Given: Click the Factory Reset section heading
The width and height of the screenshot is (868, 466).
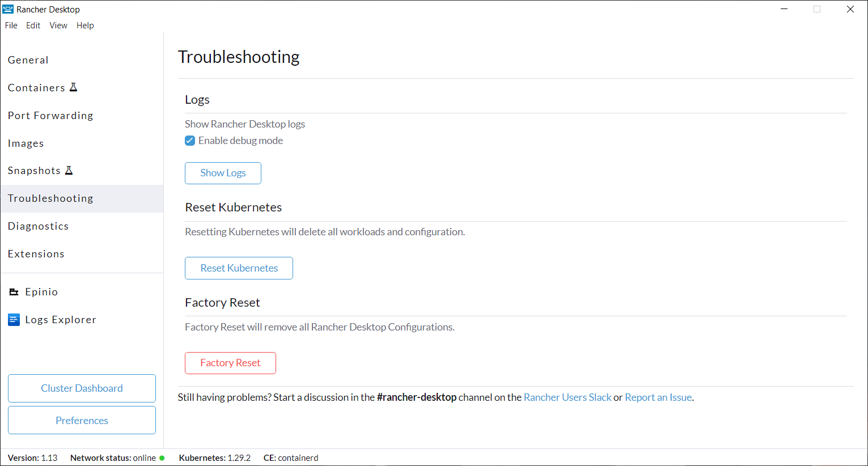Looking at the screenshot, I should pyautogui.click(x=222, y=303).
